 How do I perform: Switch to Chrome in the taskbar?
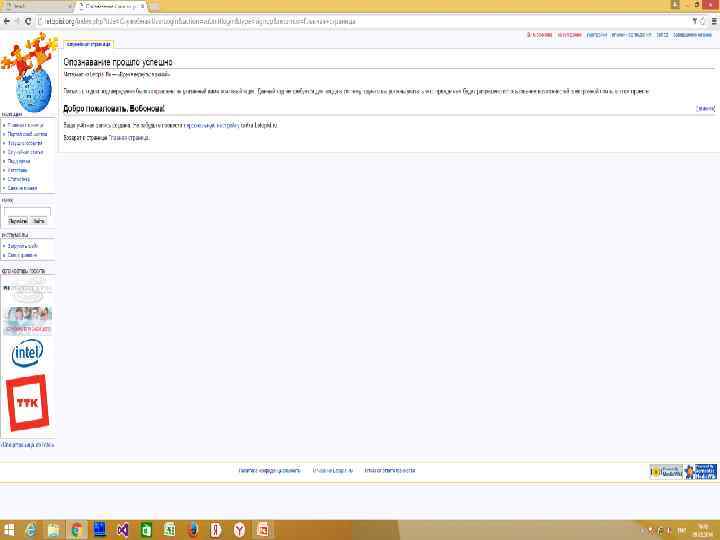pyautogui.click(x=77, y=530)
